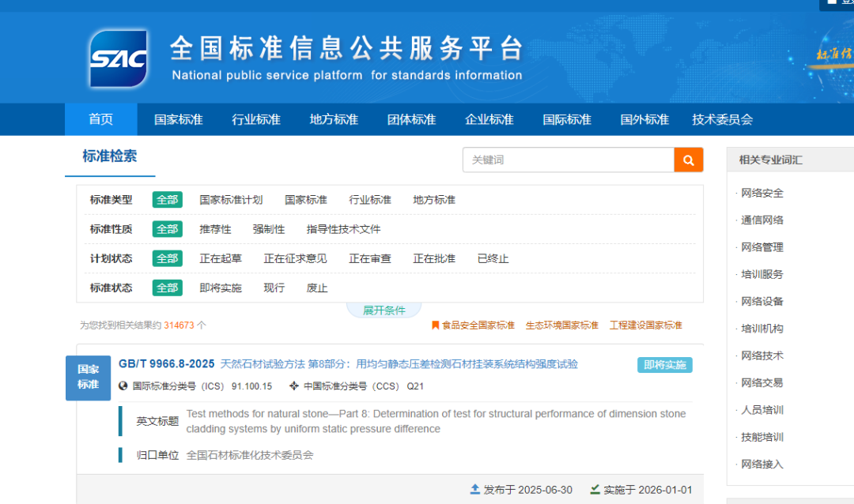Image resolution: width=854 pixels, height=504 pixels.
Task: Select 全部 in the 标准性质 row
Action: [x=167, y=229]
